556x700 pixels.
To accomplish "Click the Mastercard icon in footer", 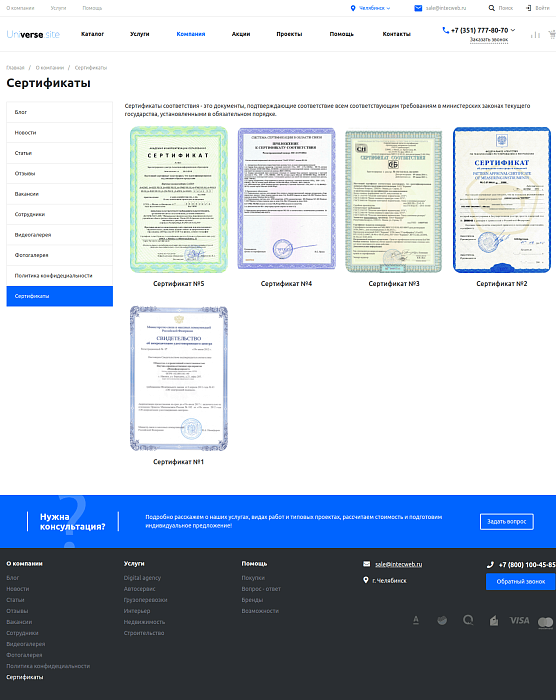I will [545, 622].
